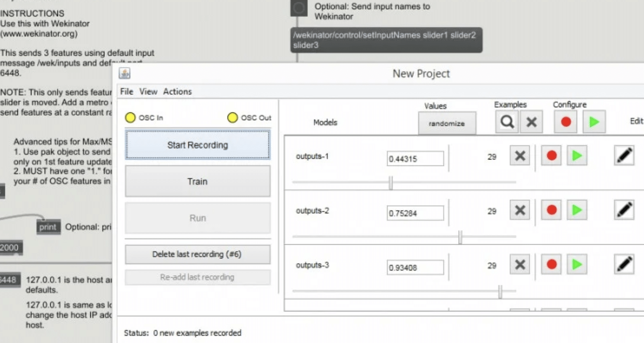Click the outputs-2 value slider handle
Image resolution: width=644 pixels, height=343 pixels.
click(460, 237)
